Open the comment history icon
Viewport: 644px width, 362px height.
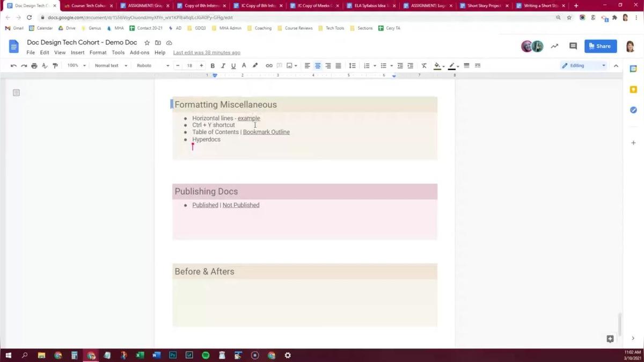[x=573, y=46]
